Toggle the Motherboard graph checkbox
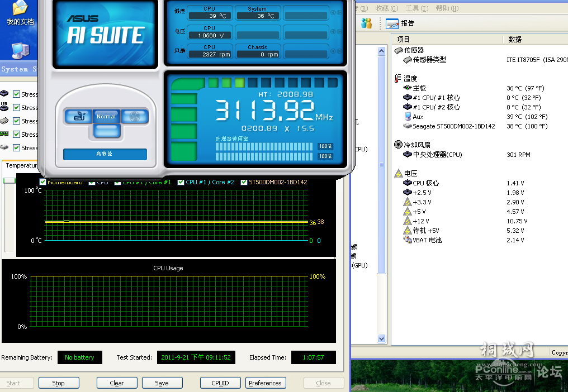 coord(42,181)
